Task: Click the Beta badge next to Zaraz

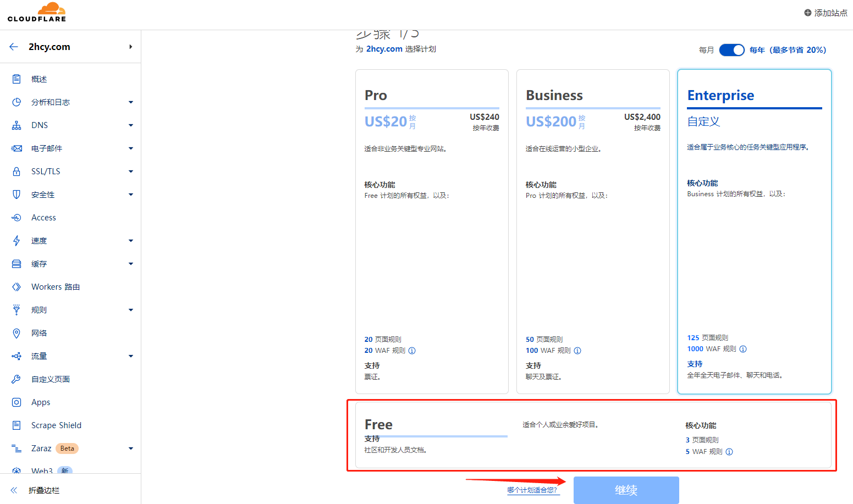Action: point(67,448)
